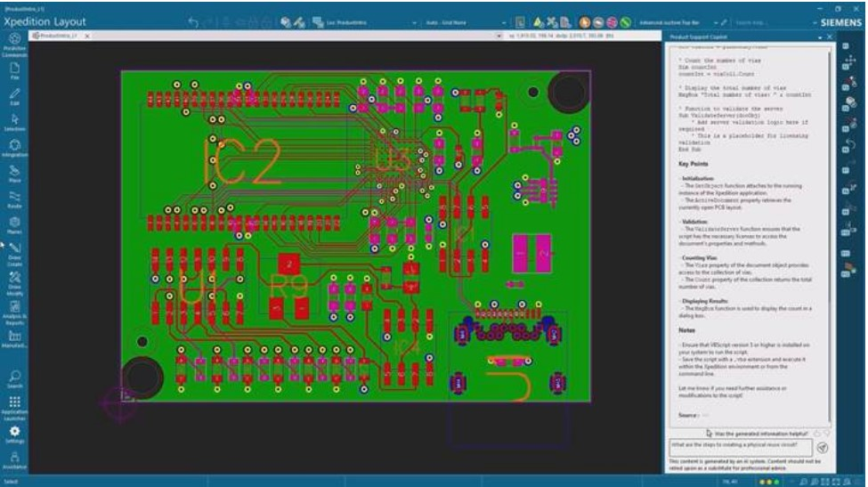Viewport: 868px width, 487px height.
Task: Open Analysis & Reports in sidebar
Action: [x=14, y=310]
